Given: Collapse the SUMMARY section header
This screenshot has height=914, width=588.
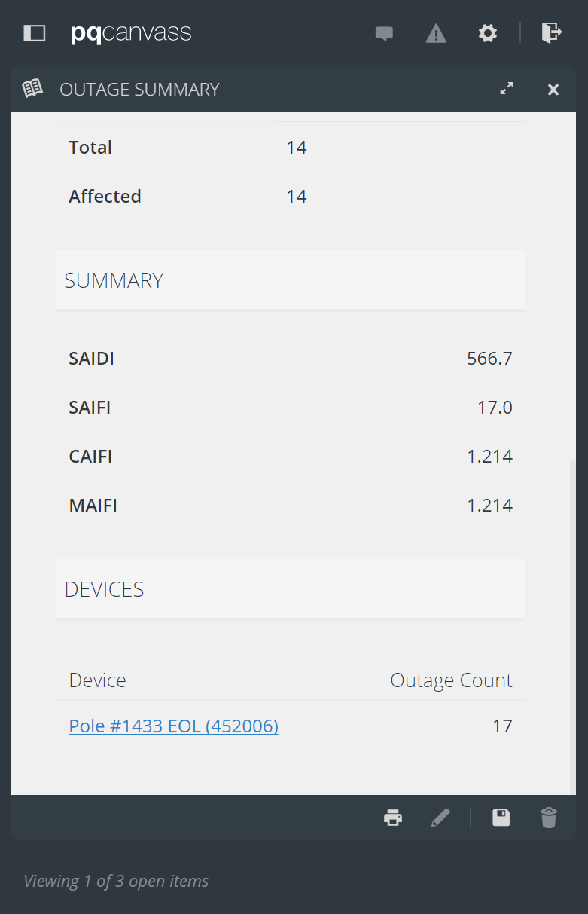Looking at the screenshot, I should click(114, 280).
